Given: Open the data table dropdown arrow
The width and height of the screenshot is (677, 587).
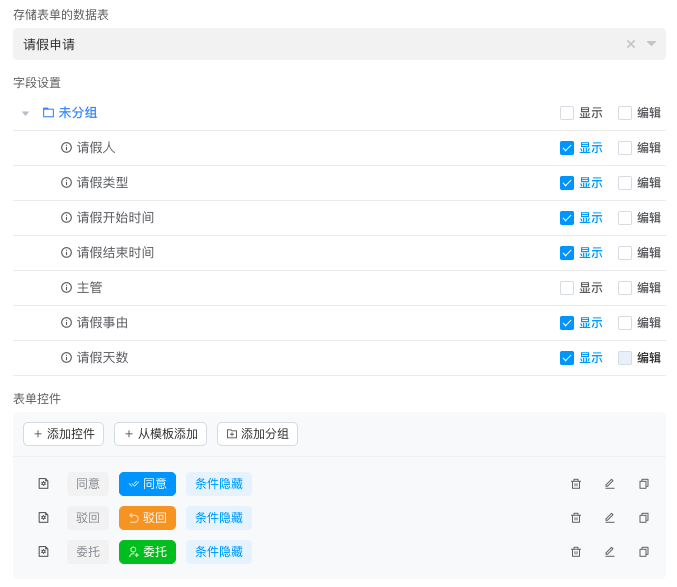Looking at the screenshot, I should pyautogui.click(x=651, y=44).
